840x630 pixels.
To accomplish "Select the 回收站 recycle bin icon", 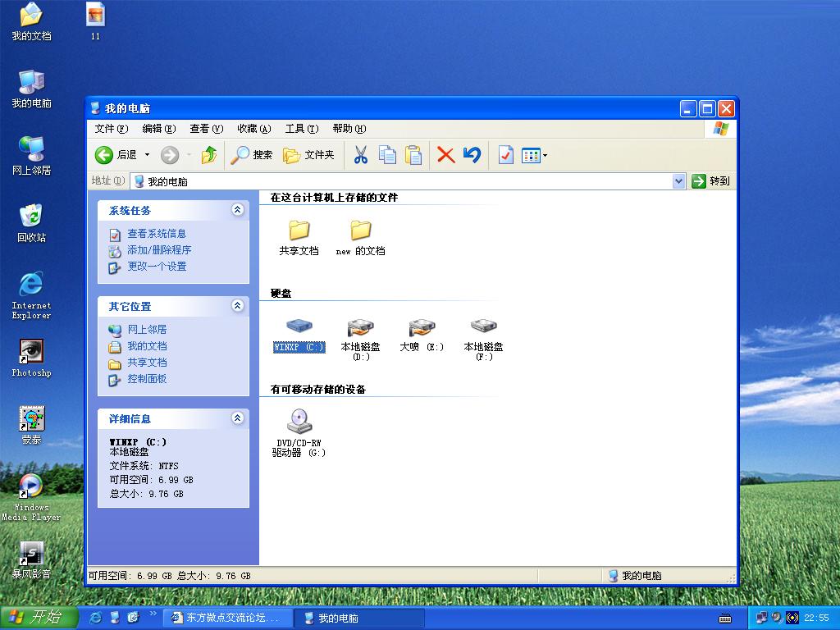I will coord(31,223).
